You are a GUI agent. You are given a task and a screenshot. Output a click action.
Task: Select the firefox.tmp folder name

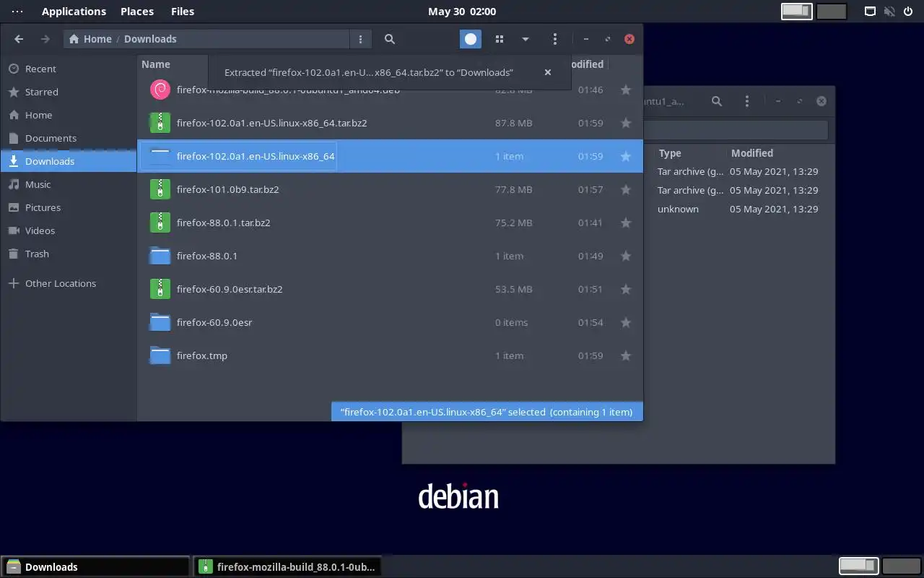point(202,355)
